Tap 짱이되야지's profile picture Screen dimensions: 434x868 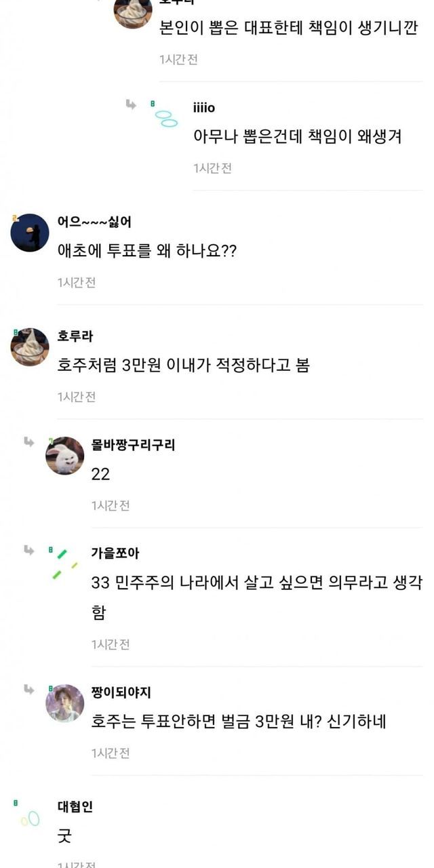click(x=64, y=703)
